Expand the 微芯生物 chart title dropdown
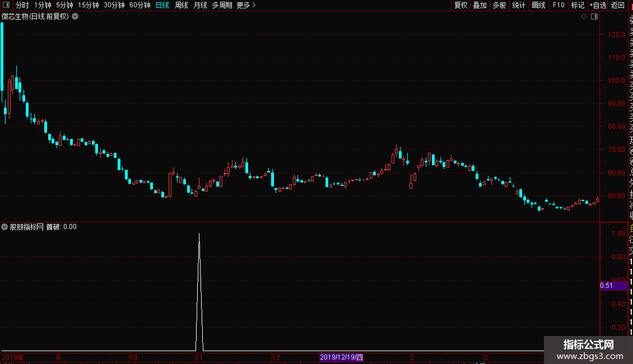The height and width of the screenshot is (364, 633). click(75, 17)
